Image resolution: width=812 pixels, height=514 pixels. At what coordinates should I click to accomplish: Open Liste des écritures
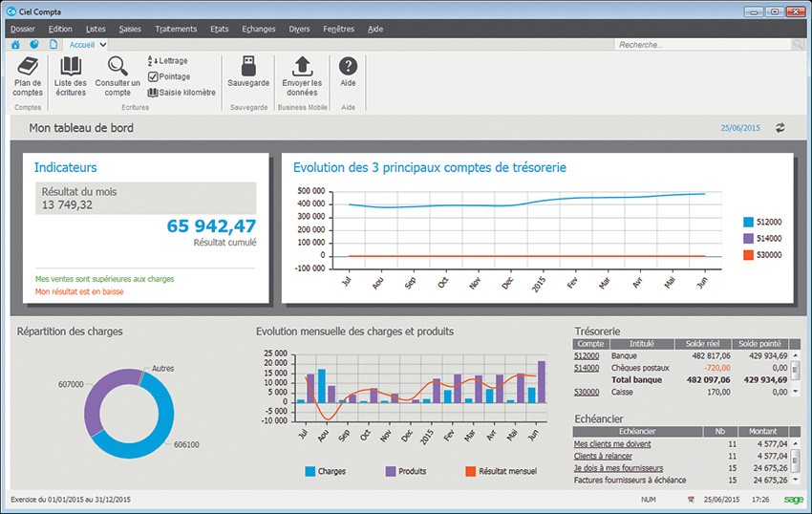[71, 76]
